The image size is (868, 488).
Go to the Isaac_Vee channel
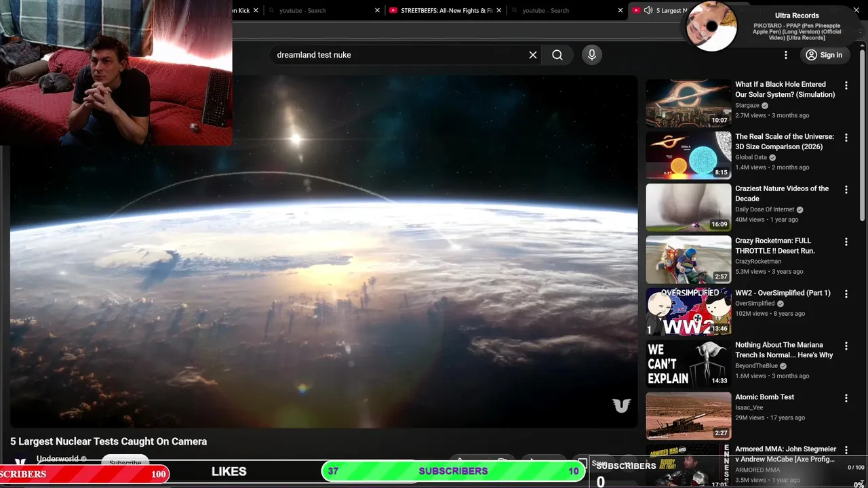coord(749,408)
